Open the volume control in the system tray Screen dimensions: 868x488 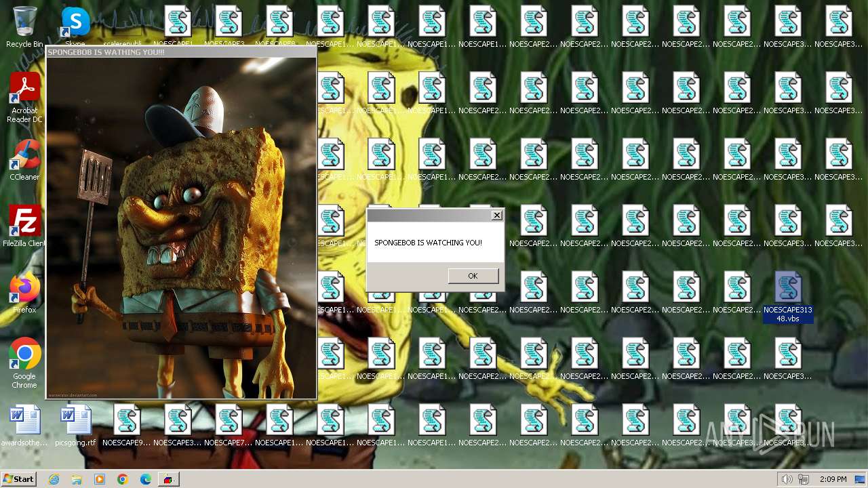(x=787, y=479)
